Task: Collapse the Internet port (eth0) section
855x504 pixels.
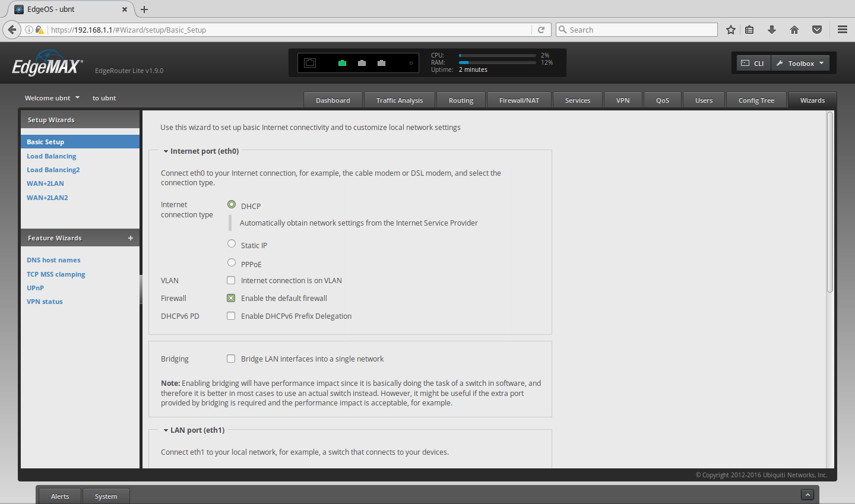Action: (166, 151)
